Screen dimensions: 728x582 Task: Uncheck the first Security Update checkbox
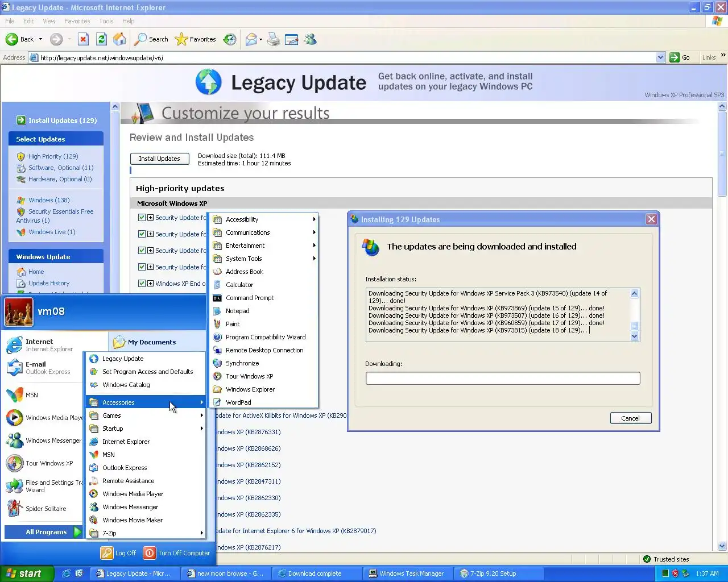pyautogui.click(x=142, y=217)
